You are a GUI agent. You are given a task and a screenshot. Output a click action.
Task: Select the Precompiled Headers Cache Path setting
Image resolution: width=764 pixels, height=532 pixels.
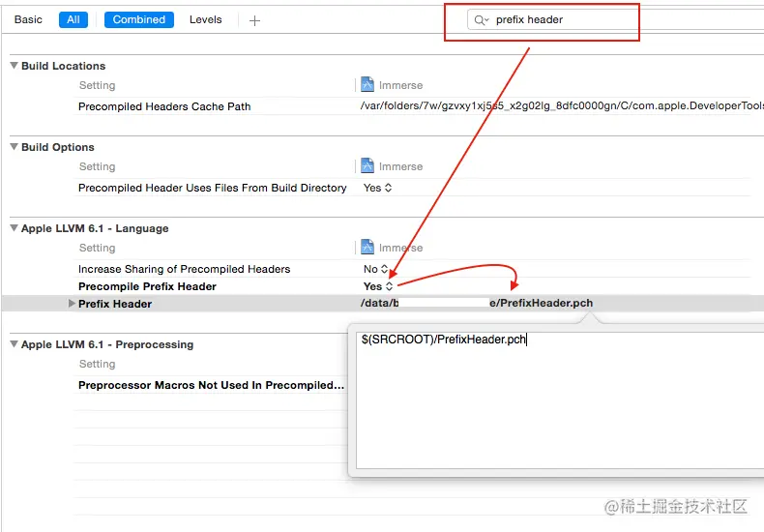coord(164,106)
